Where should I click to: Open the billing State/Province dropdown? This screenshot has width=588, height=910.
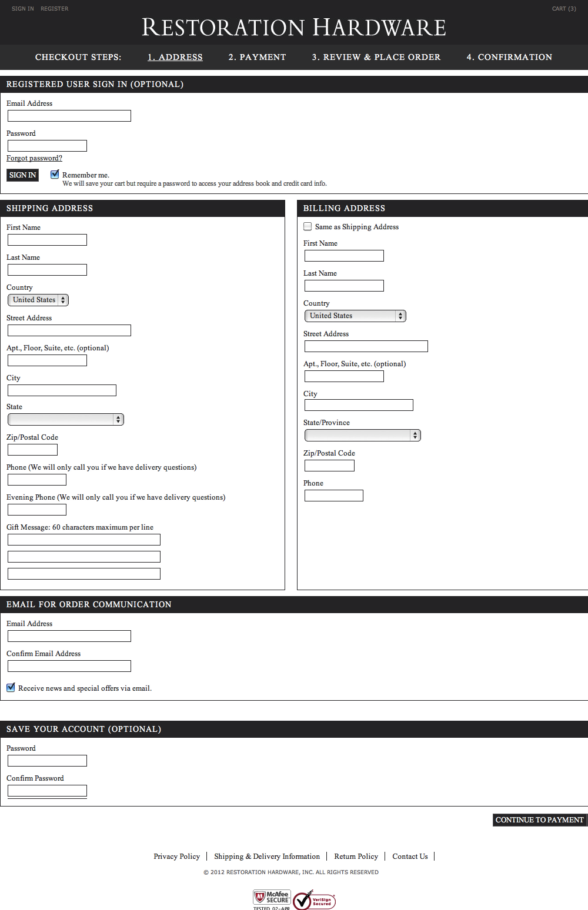click(362, 435)
